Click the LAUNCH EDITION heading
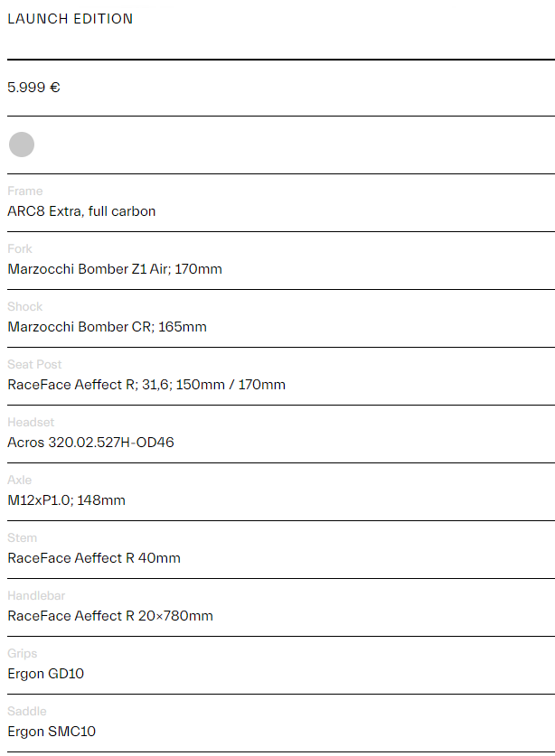Screen dimensions: 555x756 [x=70, y=19]
